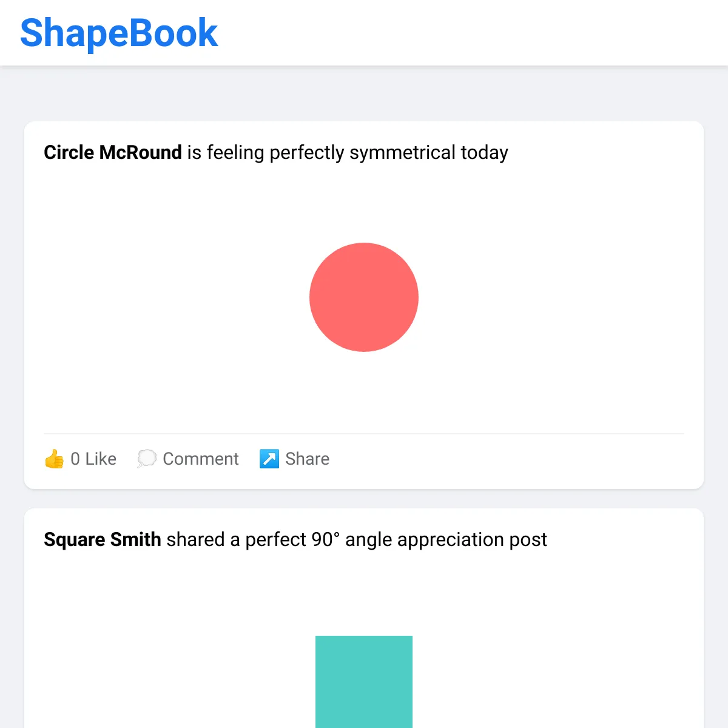Select the Comment button label
728x728 pixels.
[201, 459]
